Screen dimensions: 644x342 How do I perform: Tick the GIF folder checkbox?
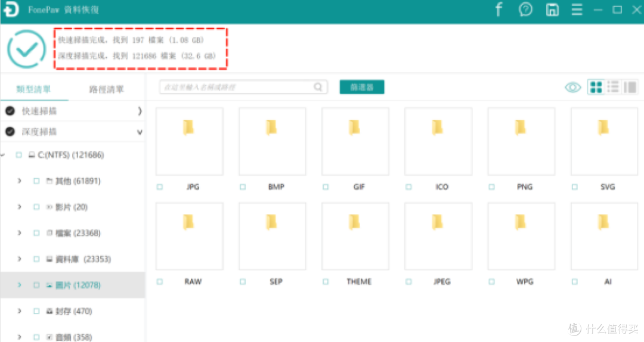point(326,187)
